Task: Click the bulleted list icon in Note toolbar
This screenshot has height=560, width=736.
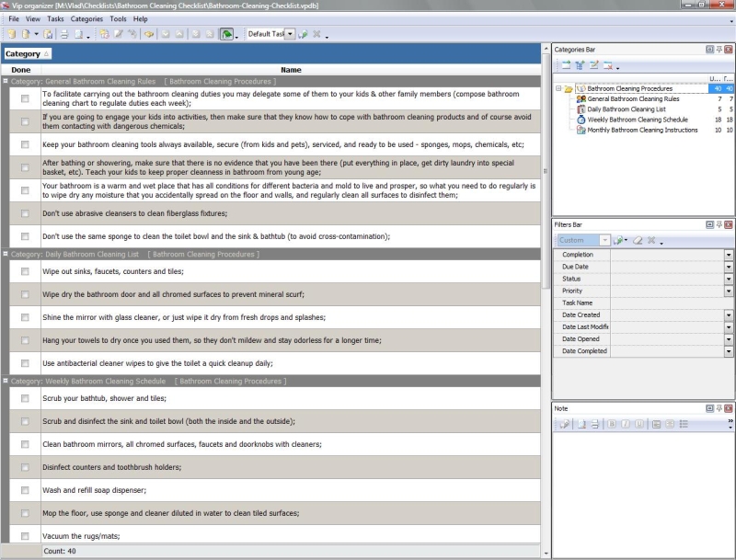Action: coord(684,424)
